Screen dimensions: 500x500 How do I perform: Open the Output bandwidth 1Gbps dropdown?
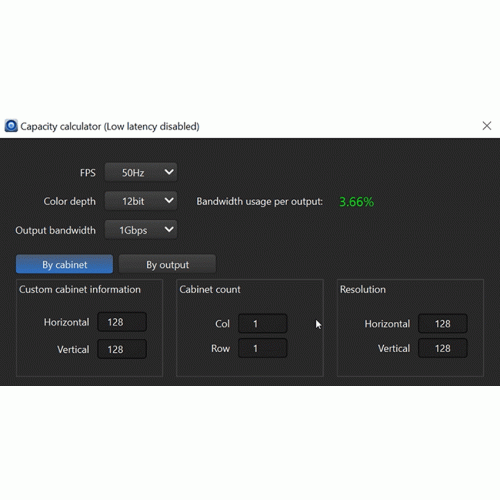(x=141, y=230)
